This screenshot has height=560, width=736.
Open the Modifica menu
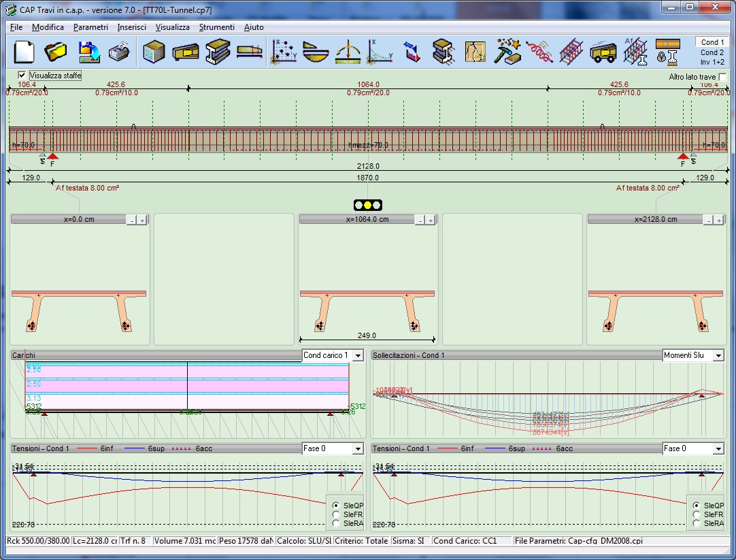[x=48, y=27]
